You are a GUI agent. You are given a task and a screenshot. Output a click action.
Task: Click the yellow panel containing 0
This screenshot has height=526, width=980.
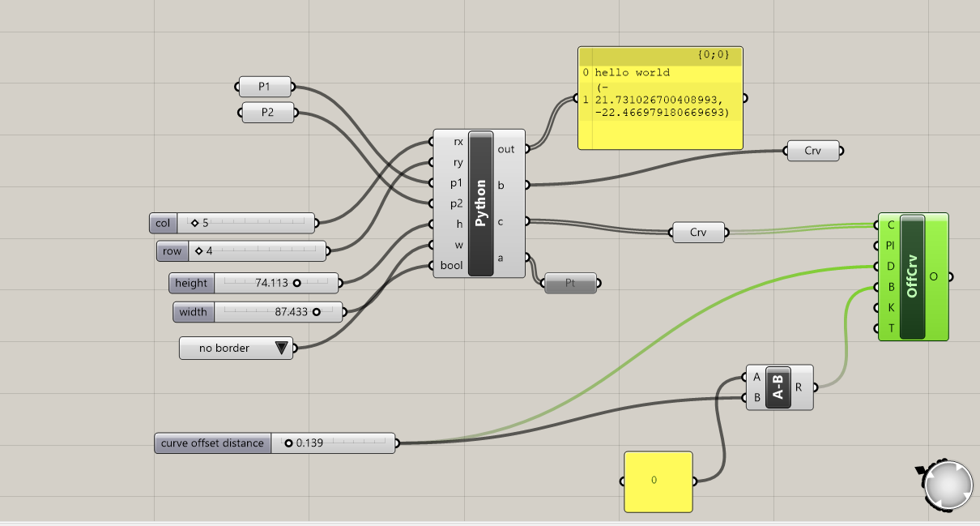pos(657,481)
